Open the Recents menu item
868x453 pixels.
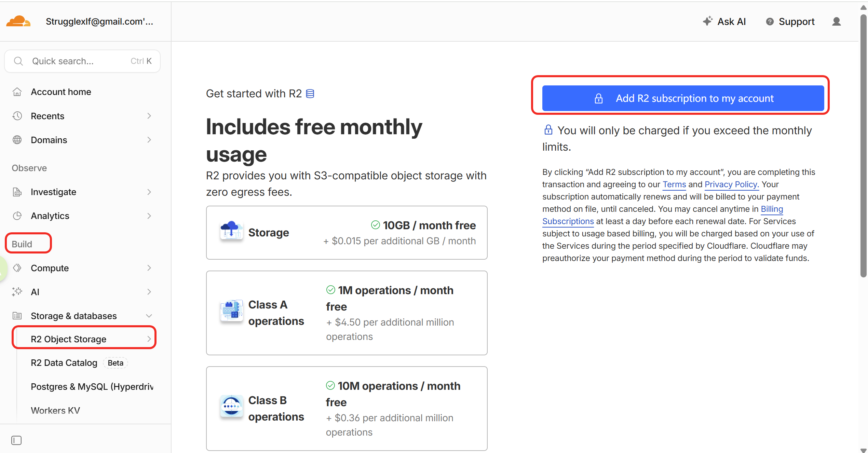coord(82,116)
